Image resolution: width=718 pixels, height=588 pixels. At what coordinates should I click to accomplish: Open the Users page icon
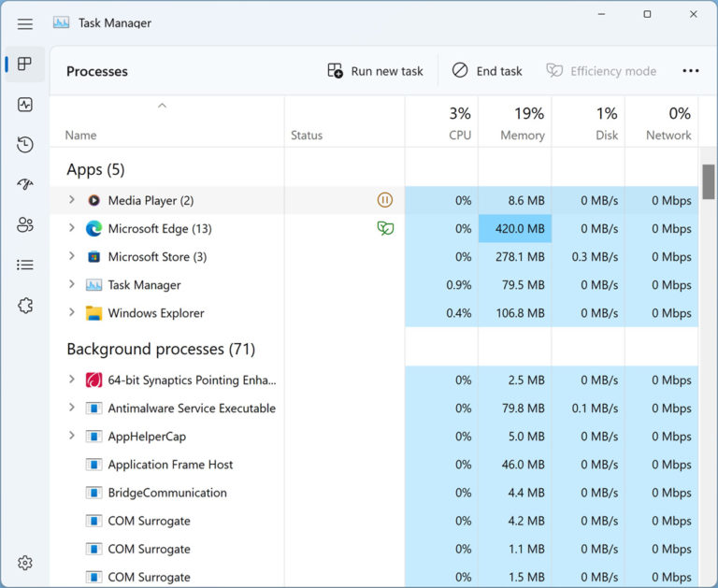25,224
